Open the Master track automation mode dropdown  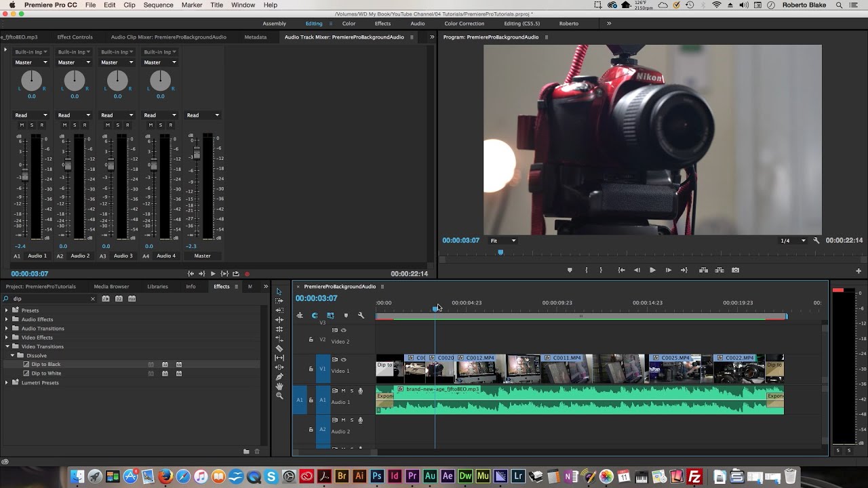pyautogui.click(x=203, y=115)
